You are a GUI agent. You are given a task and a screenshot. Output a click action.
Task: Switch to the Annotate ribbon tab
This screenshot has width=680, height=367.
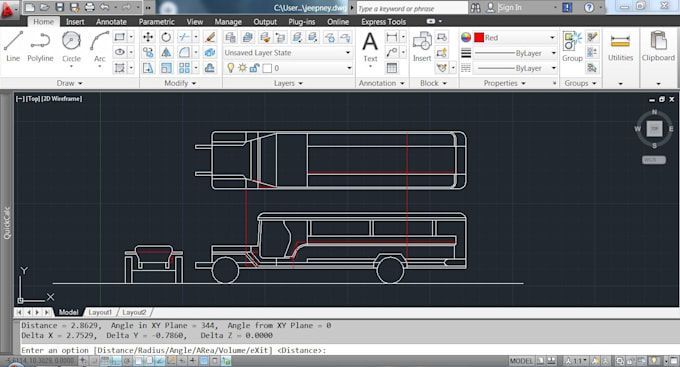click(111, 22)
